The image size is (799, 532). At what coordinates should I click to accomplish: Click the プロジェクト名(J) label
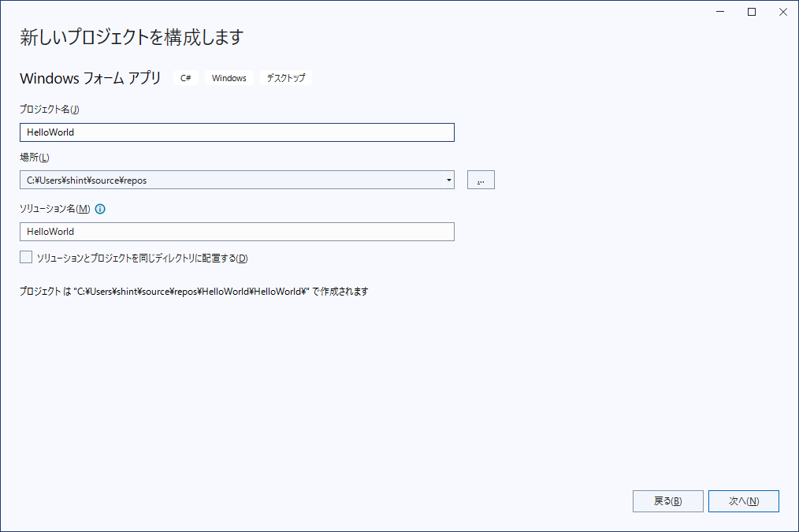tap(50, 109)
